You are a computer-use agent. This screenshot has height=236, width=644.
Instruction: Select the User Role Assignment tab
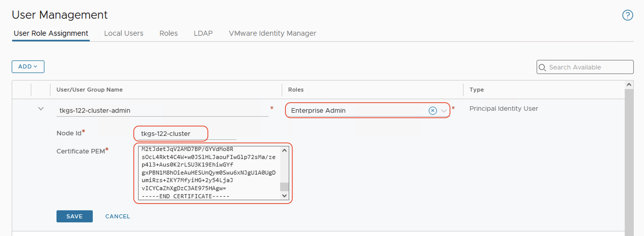pyautogui.click(x=51, y=33)
